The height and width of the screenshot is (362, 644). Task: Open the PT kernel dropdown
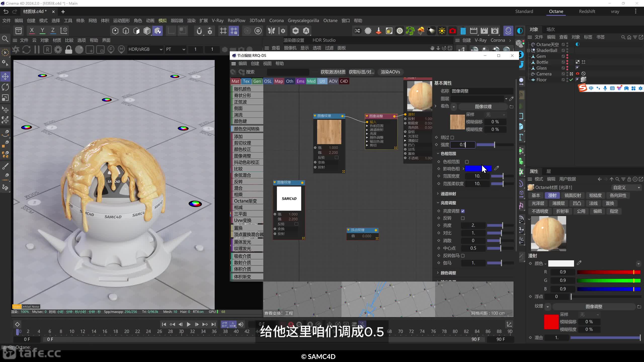tap(175, 49)
